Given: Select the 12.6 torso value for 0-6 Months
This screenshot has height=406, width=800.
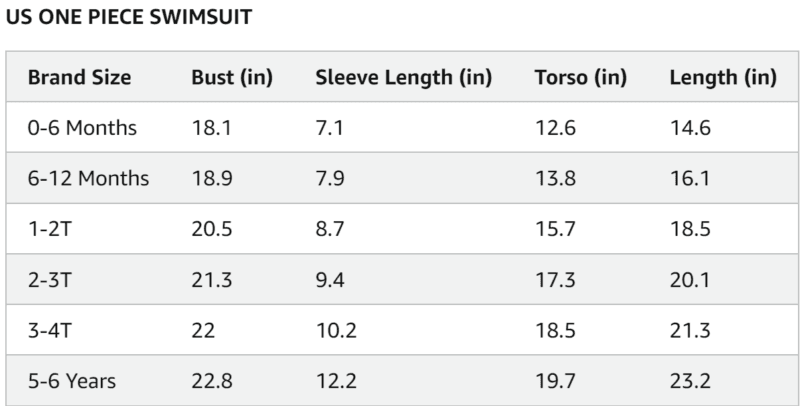Looking at the screenshot, I should [x=555, y=128].
